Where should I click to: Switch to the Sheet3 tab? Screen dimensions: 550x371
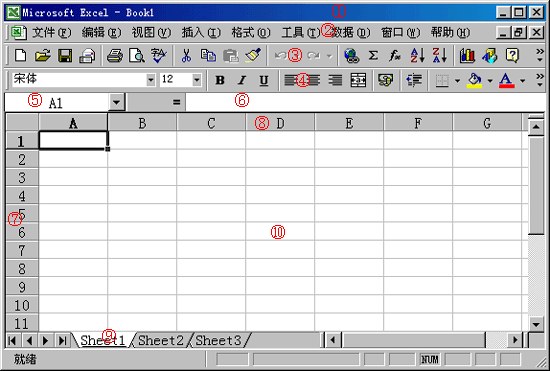tap(218, 340)
